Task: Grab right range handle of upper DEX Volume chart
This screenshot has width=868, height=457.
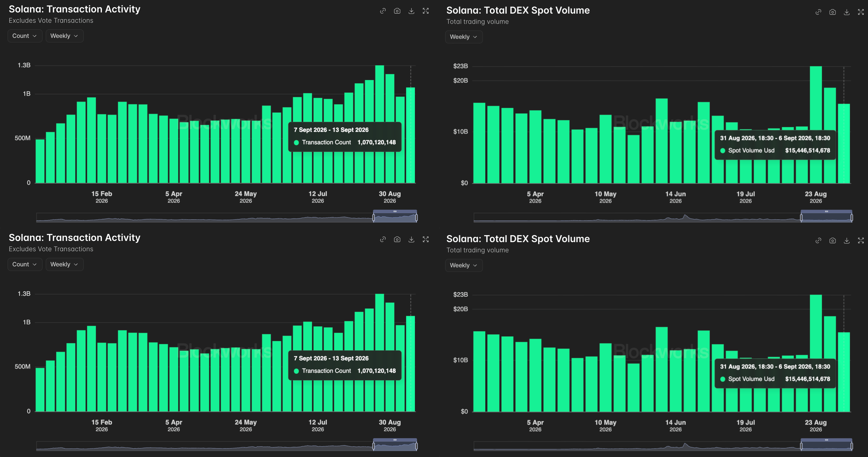Action: point(852,218)
